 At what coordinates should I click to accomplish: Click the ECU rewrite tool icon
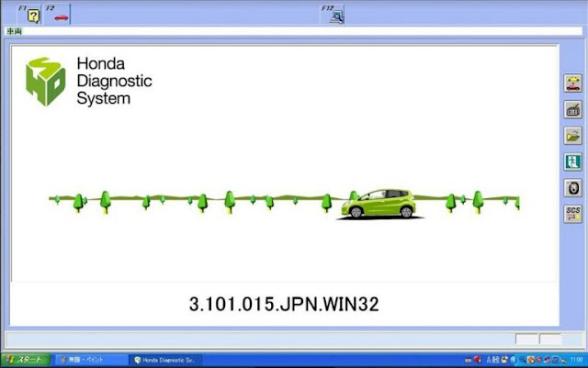pos(572,109)
